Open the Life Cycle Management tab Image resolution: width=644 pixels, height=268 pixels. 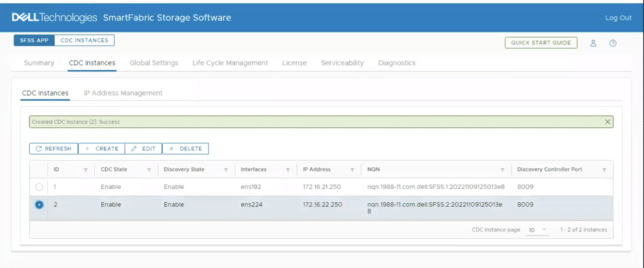click(230, 63)
